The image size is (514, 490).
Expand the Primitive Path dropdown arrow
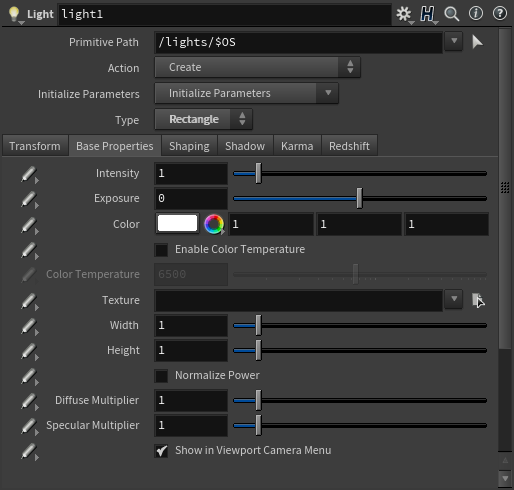click(454, 41)
